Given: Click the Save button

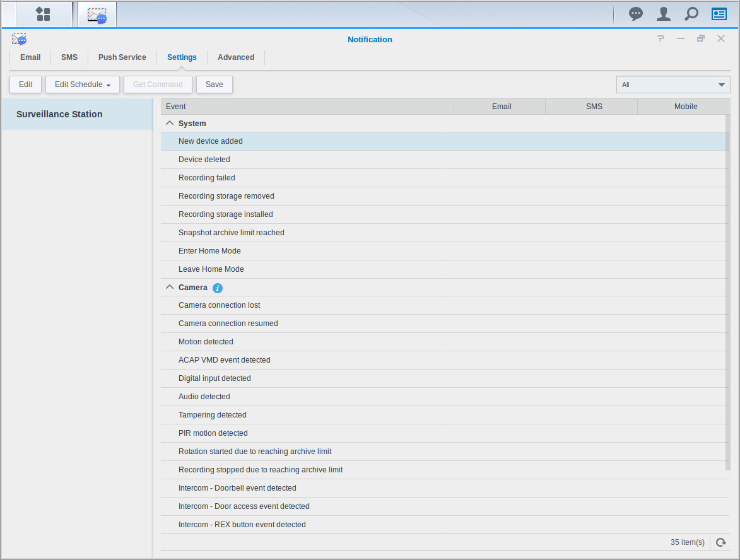Looking at the screenshot, I should click(214, 85).
